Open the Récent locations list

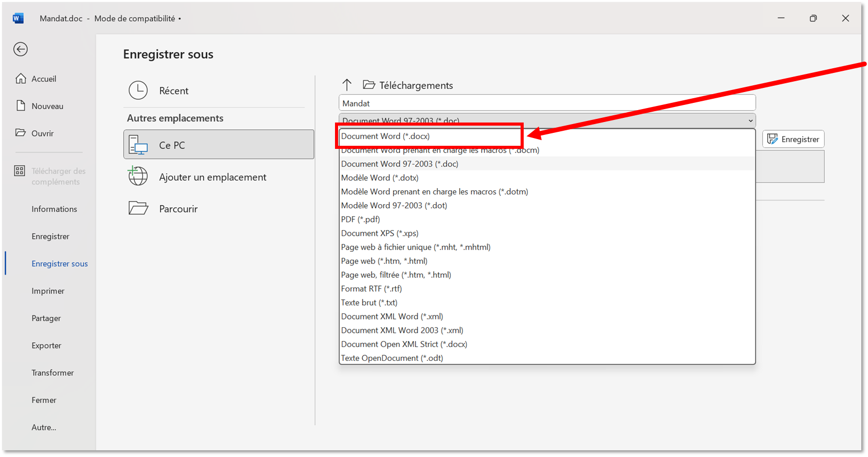[218, 90]
